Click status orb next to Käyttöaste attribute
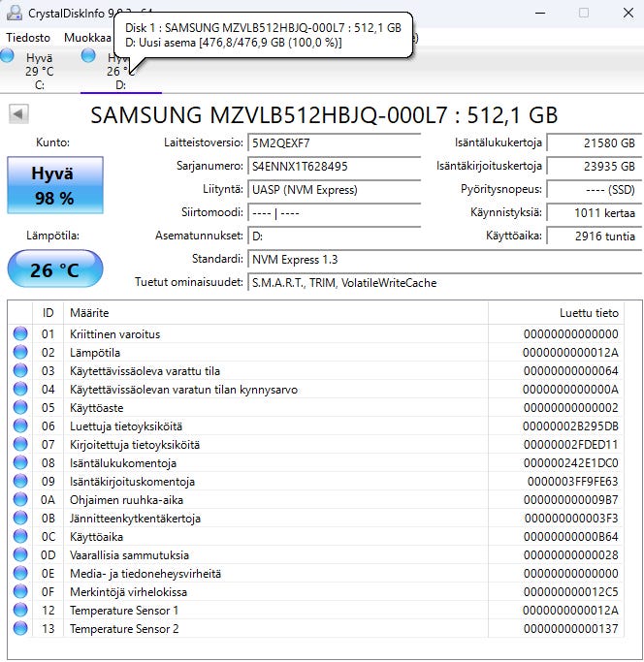Viewport: 644px width, 662px height. 20,407
